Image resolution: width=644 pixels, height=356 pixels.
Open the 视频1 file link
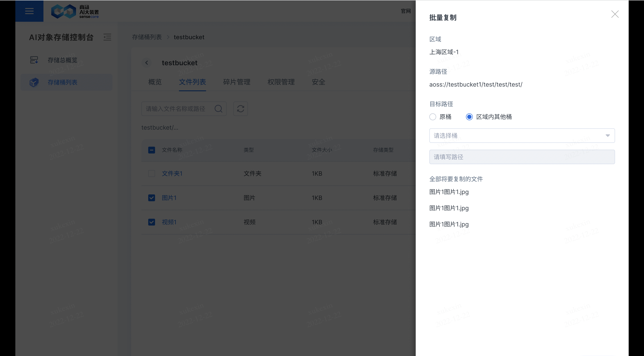click(169, 222)
